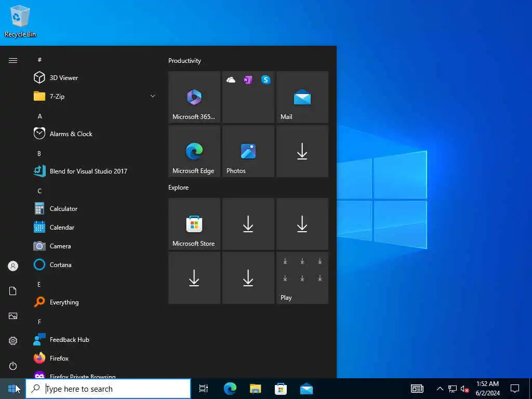Screen dimensions: 532x399
Task: Open the user account icon
Action: pyautogui.click(x=13, y=266)
